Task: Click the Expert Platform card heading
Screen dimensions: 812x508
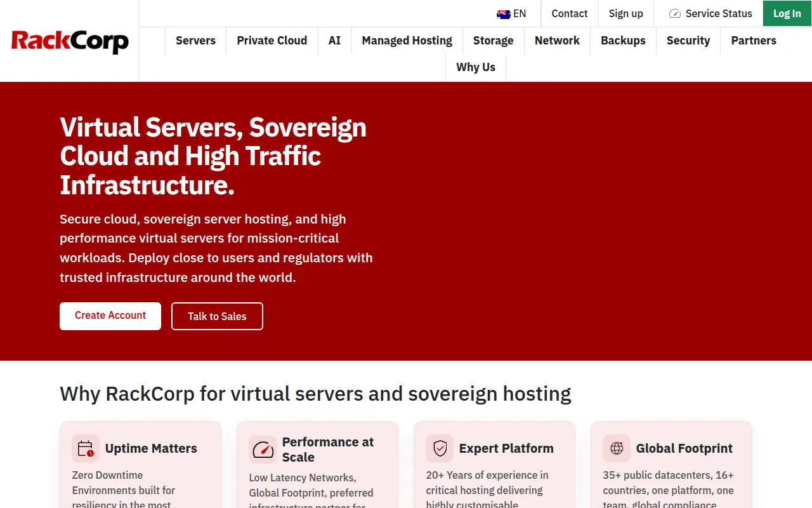Action: pyautogui.click(x=506, y=448)
